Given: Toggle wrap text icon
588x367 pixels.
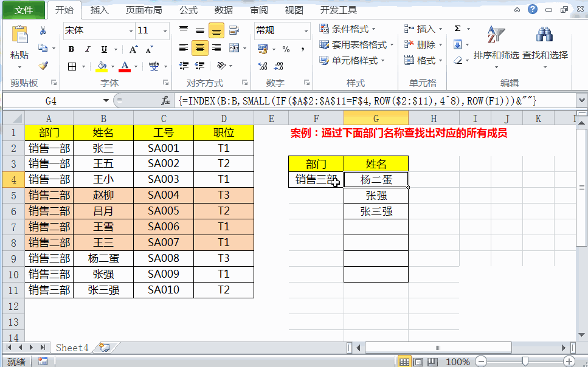Looking at the screenshot, I should (234, 30).
